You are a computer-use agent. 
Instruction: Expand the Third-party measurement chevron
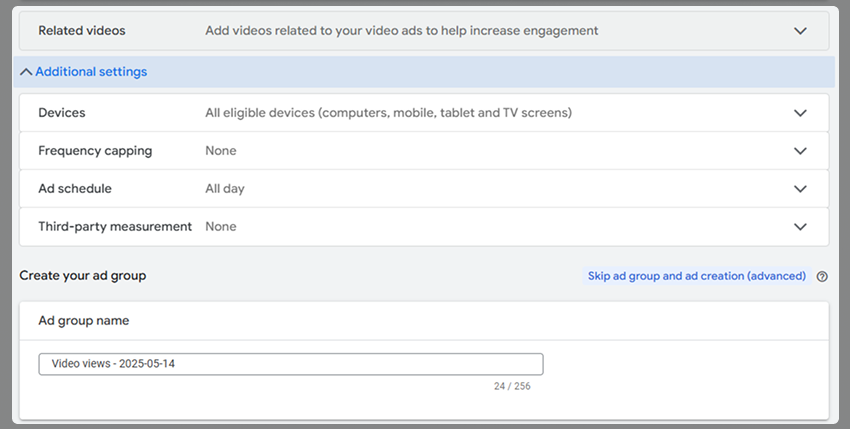[x=800, y=227]
